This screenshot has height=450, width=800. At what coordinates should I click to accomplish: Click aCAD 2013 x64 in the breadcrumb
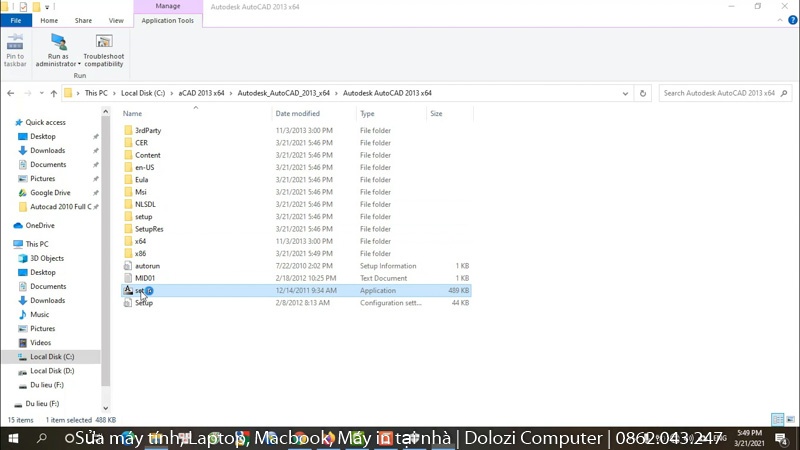click(201, 93)
